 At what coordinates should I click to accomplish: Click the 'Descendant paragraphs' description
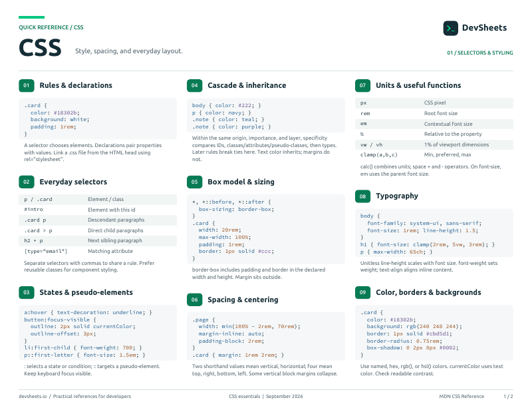coord(116,220)
